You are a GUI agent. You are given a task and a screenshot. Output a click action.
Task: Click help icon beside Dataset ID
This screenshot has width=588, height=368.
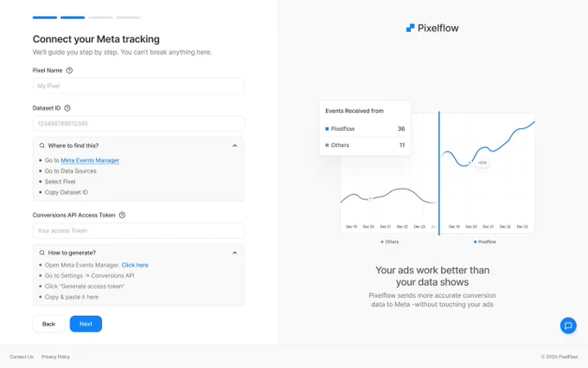[67, 108]
